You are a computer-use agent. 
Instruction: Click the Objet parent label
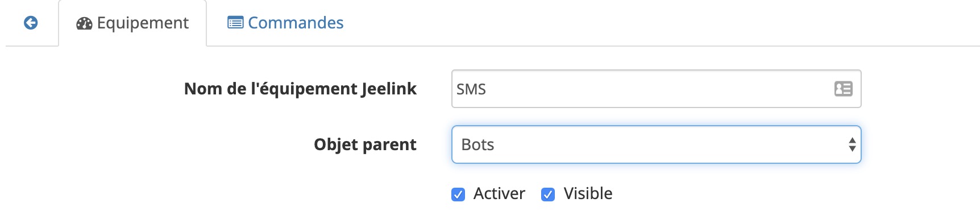[365, 144]
